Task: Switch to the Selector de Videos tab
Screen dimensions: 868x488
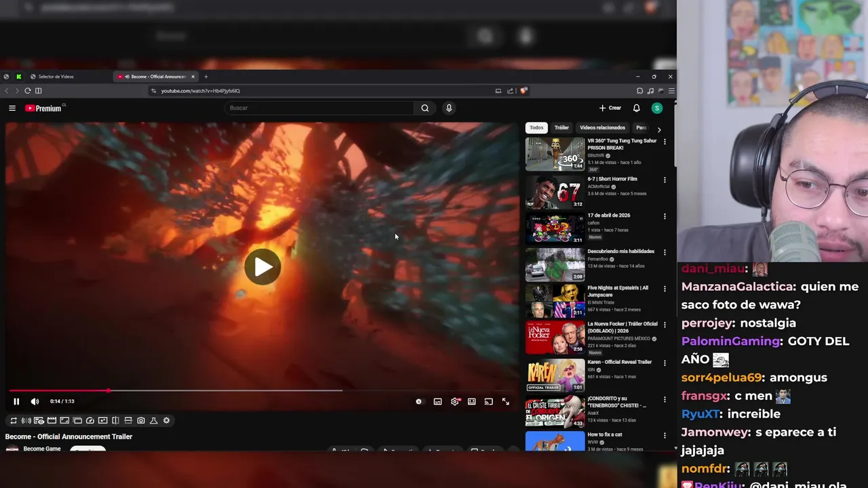Action: 56,77
